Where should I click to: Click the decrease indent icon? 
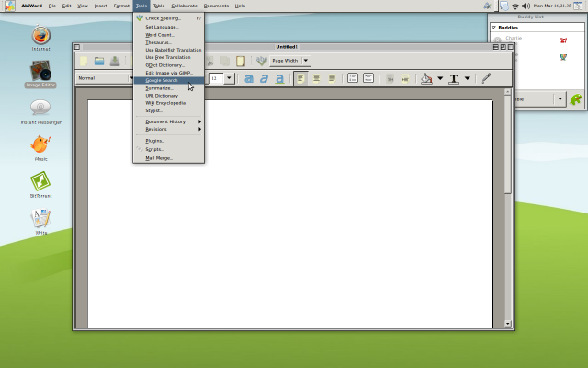[390, 78]
